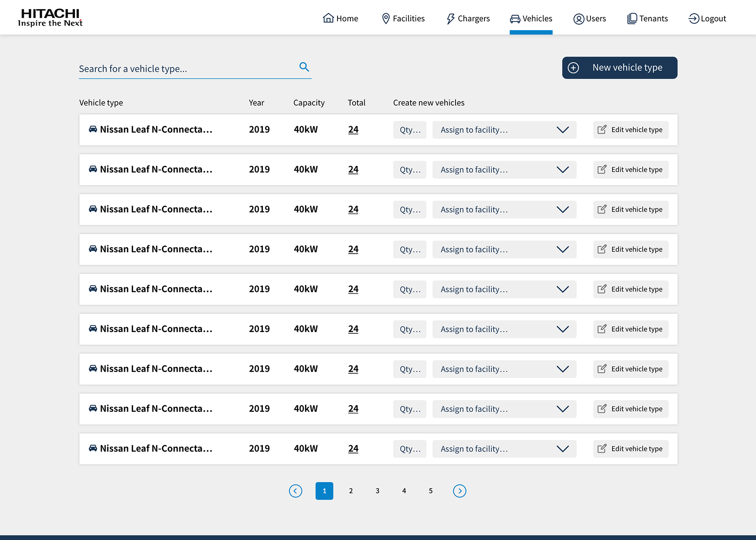The image size is (756, 540).
Task: Open total 24 link in first row
Action: click(x=353, y=130)
